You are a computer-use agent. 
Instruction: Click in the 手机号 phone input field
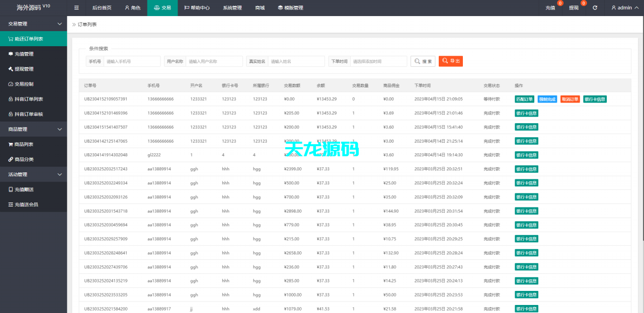tap(132, 61)
